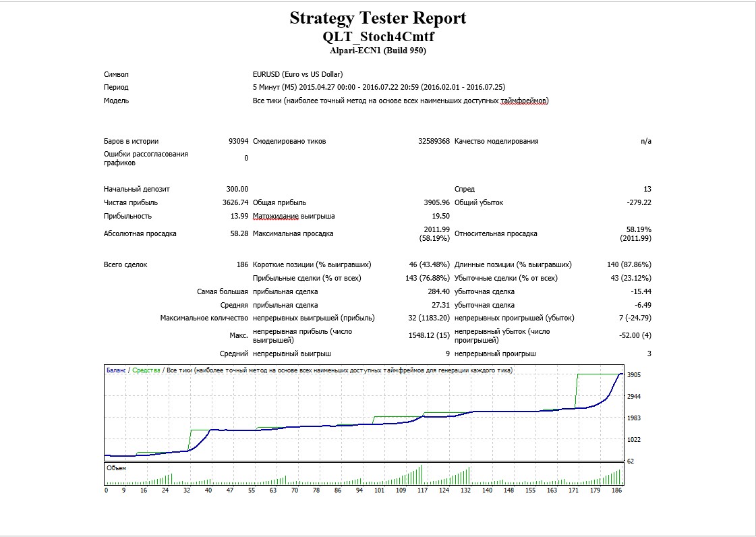Select max consecutive profit '1548.12 (15)'
This screenshot has height=537, width=756.
[429, 335]
